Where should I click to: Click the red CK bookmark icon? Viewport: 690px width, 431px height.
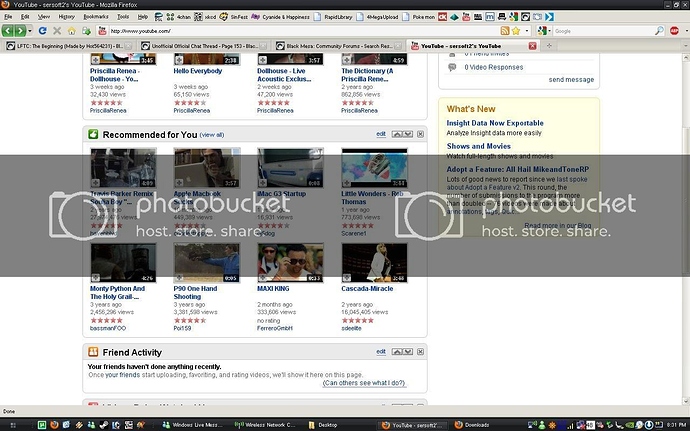[442, 17]
